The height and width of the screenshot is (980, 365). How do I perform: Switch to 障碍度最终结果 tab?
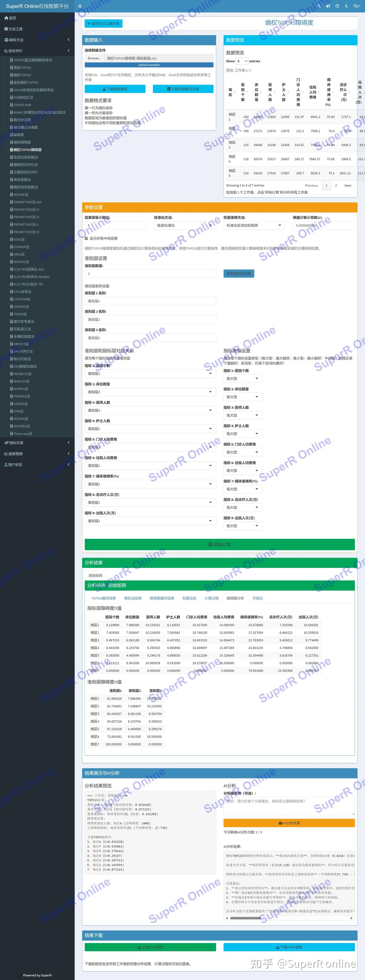coord(162,599)
